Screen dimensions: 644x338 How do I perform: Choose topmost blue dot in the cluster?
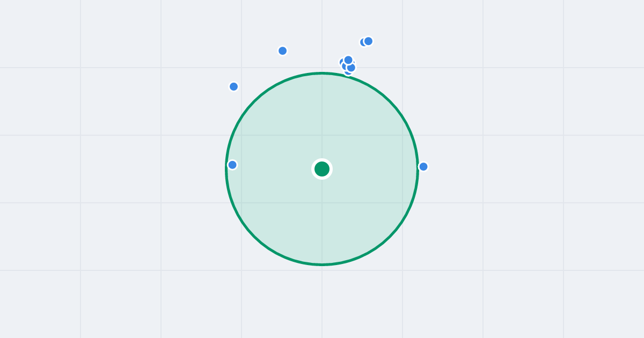348,60
